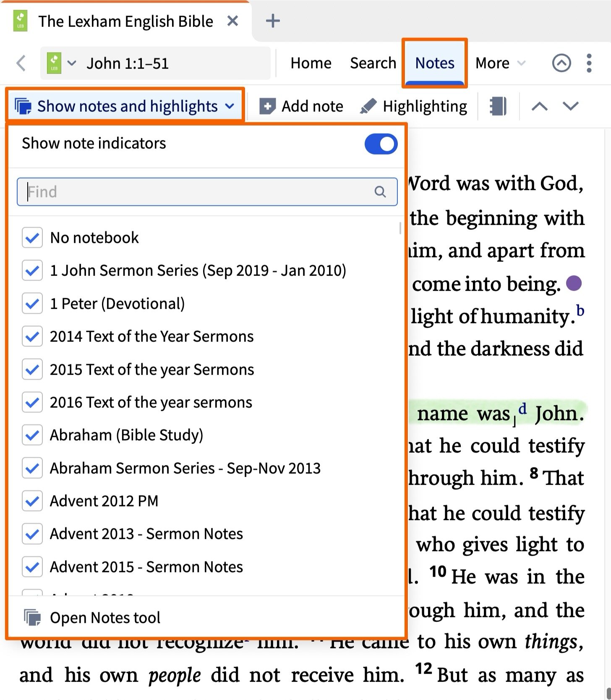
Task: Open the three-dot overflow menu
Action: pyautogui.click(x=589, y=63)
